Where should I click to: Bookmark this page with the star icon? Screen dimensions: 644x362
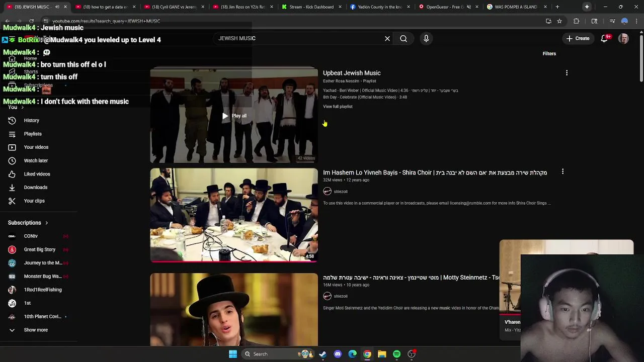point(559,21)
